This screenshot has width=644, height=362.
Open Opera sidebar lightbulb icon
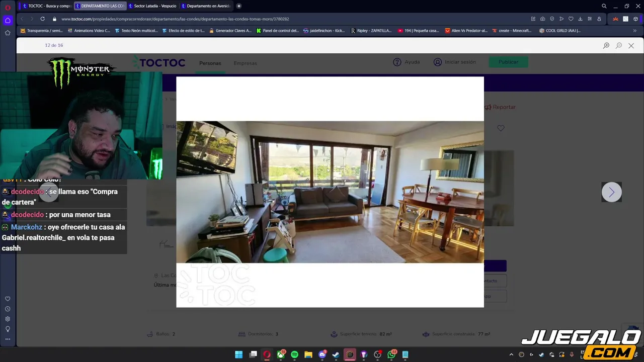(8, 329)
